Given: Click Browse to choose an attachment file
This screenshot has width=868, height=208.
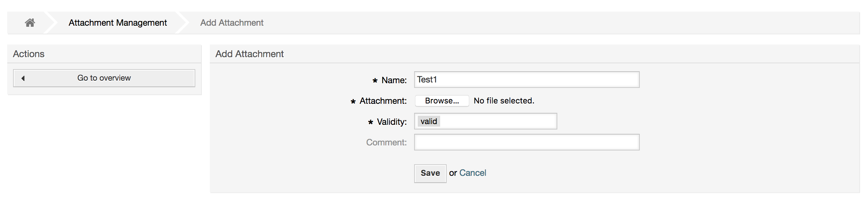Looking at the screenshot, I should pyautogui.click(x=442, y=101).
